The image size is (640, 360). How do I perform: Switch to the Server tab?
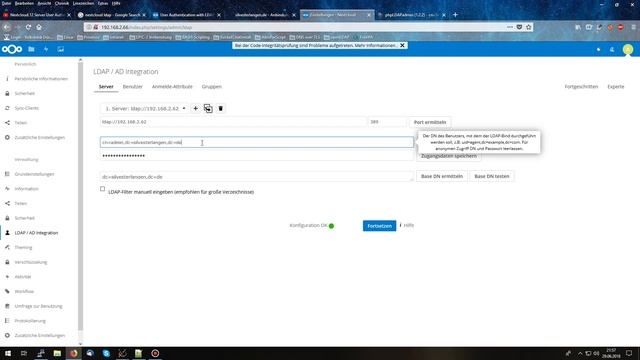106,87
